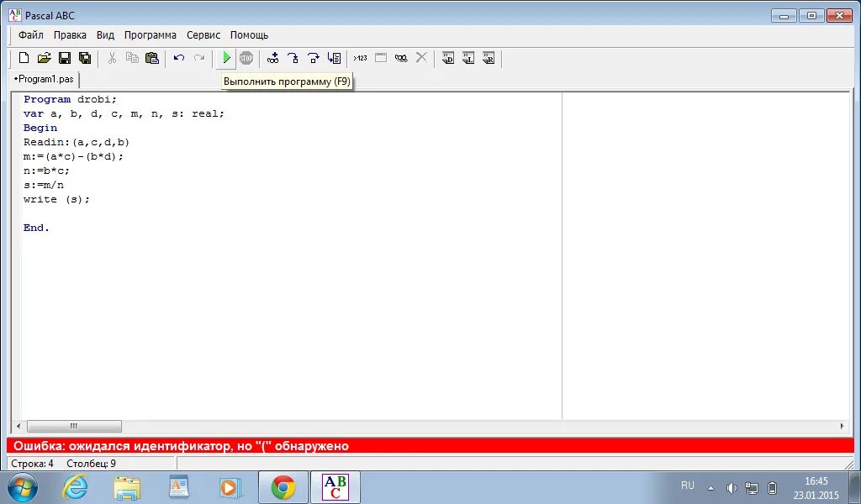Click the Save All icon
The width and height of the screenshot is (861, 504).
[x=85, y=58]
